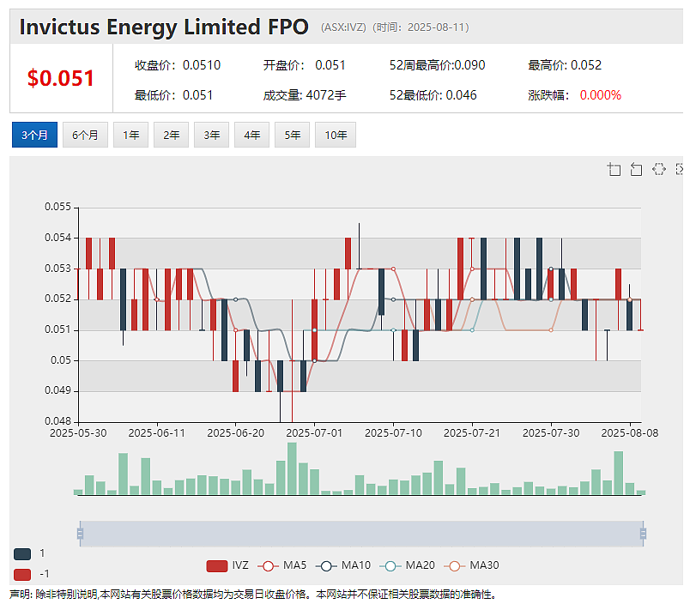Click the 收盘价: 0.0510 value

pos(178,65)
